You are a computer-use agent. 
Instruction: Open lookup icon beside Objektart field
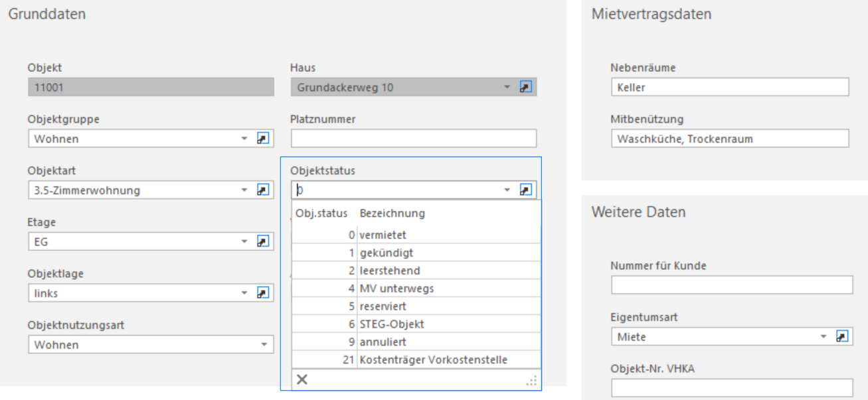(263, 190)
